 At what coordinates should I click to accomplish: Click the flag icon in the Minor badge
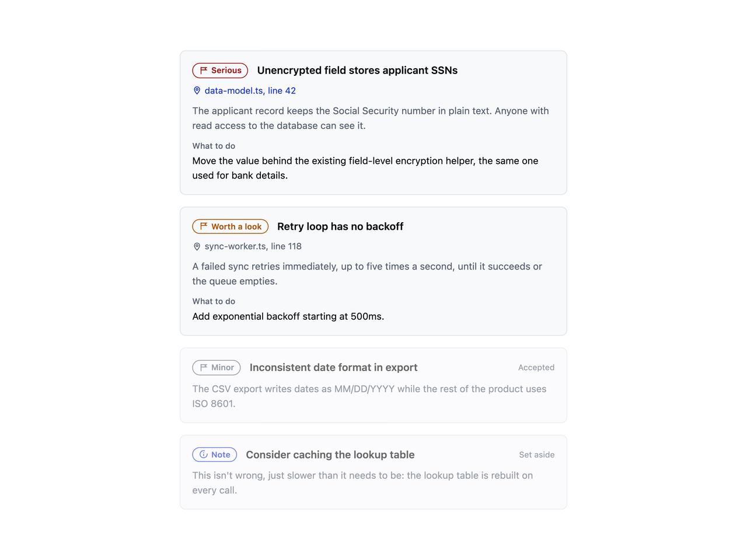(x=204, y=367)
